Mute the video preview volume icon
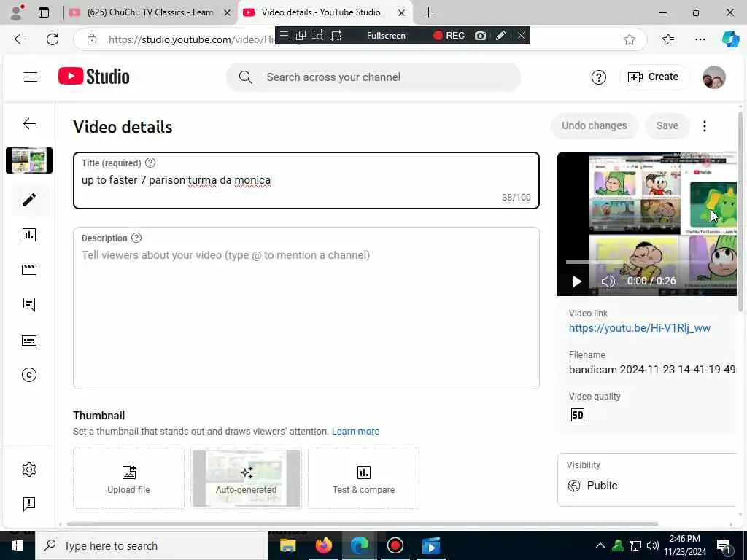This screenshot has height=560, width=747. pyautogui.click(x=608, y=281)
